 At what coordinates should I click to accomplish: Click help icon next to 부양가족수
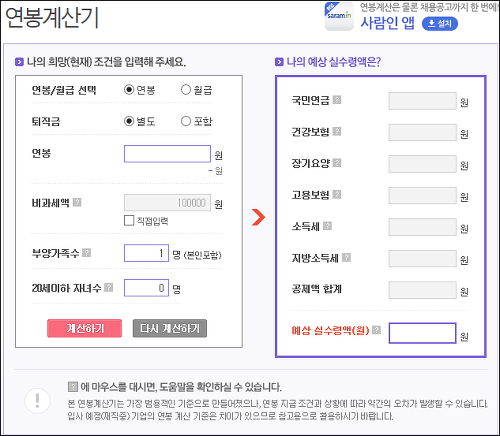pyautogui.click(x=86, y=253)
